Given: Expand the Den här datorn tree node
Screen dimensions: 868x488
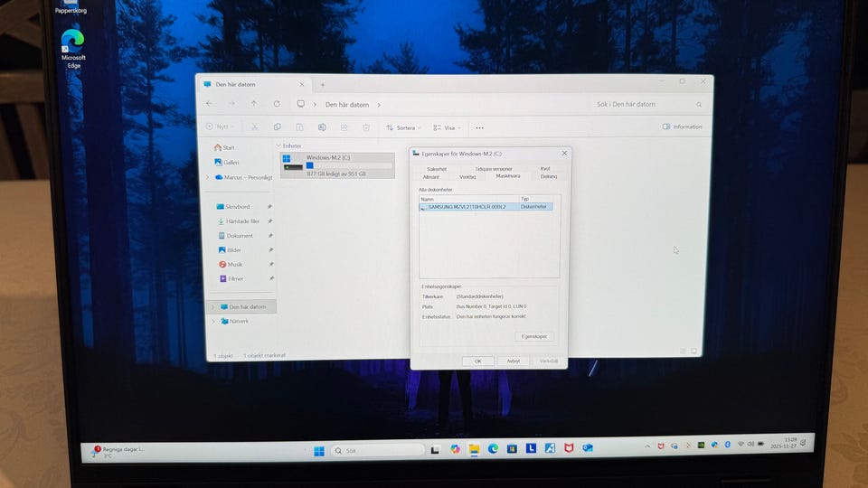Looking at the screenshot, I should point(213,307).
